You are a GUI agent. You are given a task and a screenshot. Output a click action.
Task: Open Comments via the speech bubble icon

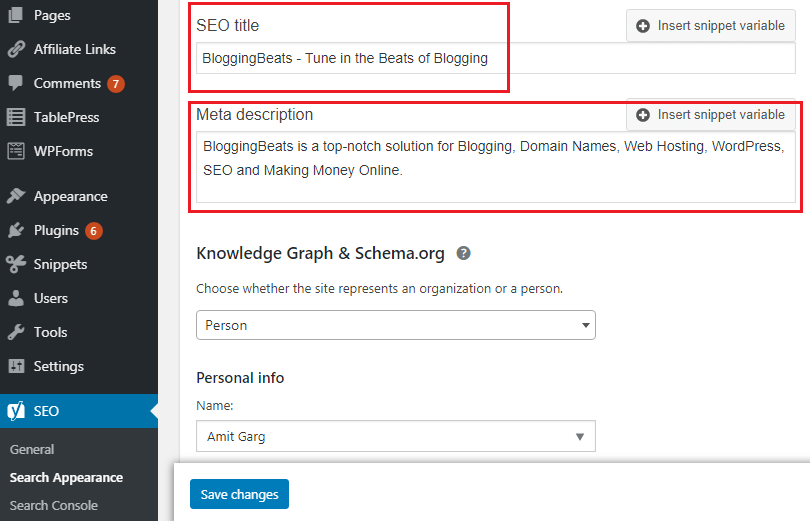16,83
